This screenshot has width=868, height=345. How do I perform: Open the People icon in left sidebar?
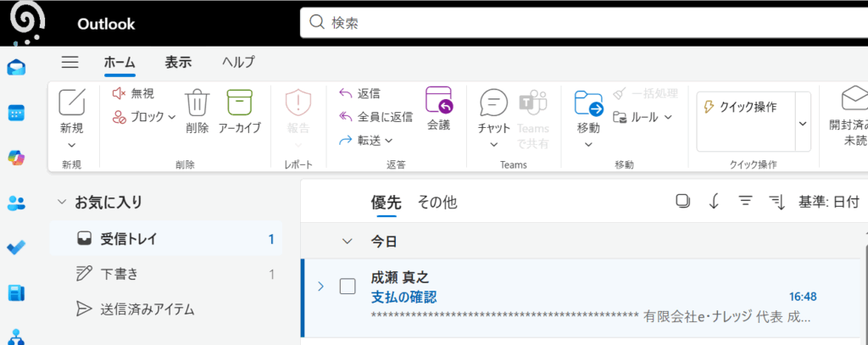tap(16, 203)
